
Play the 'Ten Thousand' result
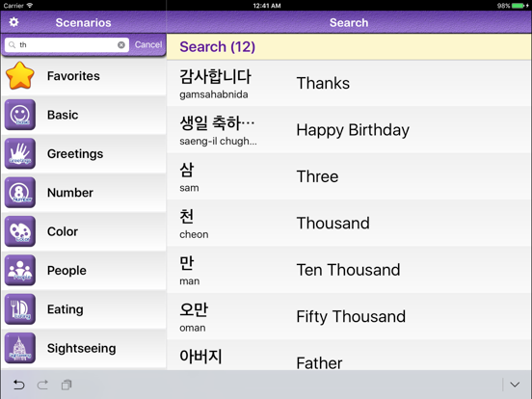[348, 270]
